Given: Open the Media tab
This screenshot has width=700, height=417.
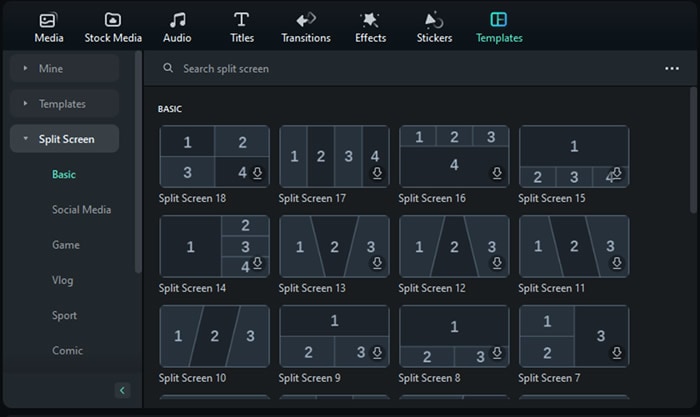Looking at the screenshot, I should [x=48, y=27].
